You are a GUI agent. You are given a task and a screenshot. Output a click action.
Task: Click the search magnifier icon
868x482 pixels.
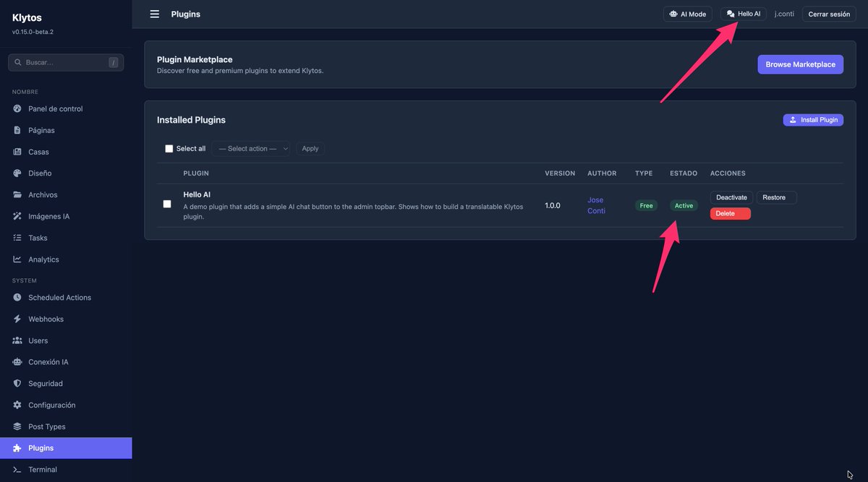coord(17,63)
